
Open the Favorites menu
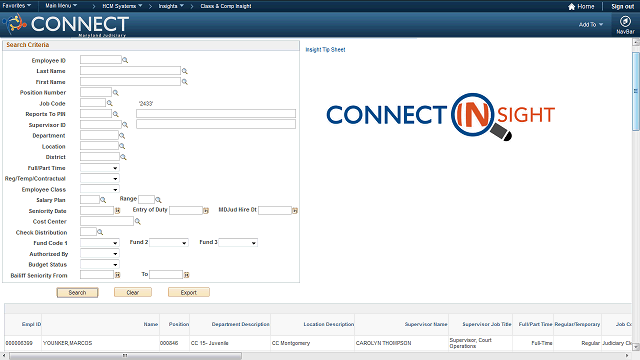coord(16,6)
